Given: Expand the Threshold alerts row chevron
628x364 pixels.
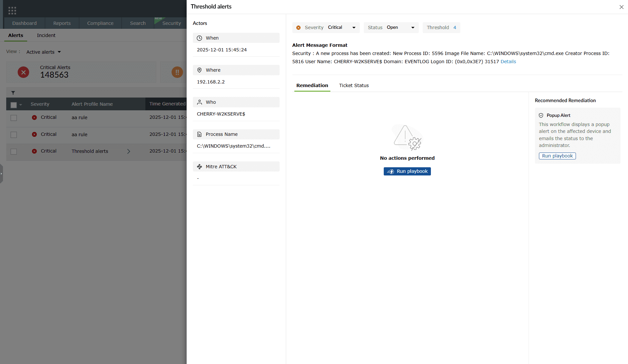Looking at the screenshot, I should [x=129, y=151].
